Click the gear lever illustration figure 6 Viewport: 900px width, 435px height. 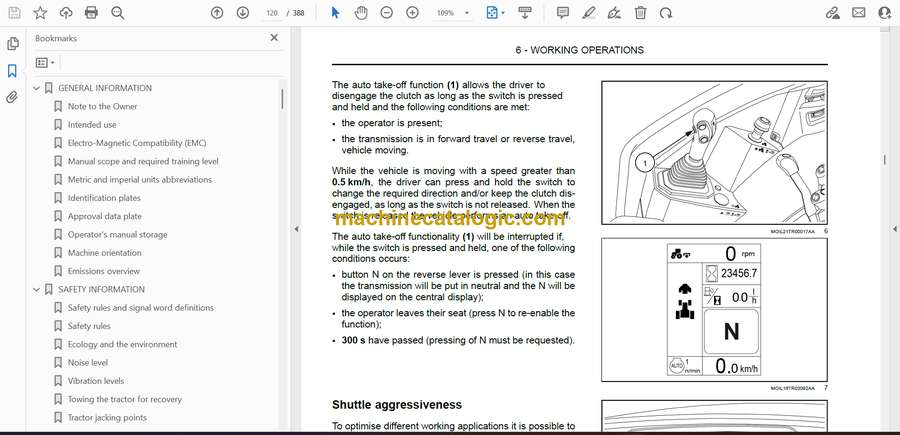click(x=715, y=153)
